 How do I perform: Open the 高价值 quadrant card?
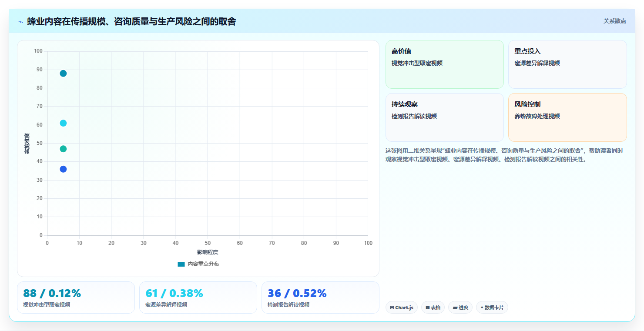(444, 64)
